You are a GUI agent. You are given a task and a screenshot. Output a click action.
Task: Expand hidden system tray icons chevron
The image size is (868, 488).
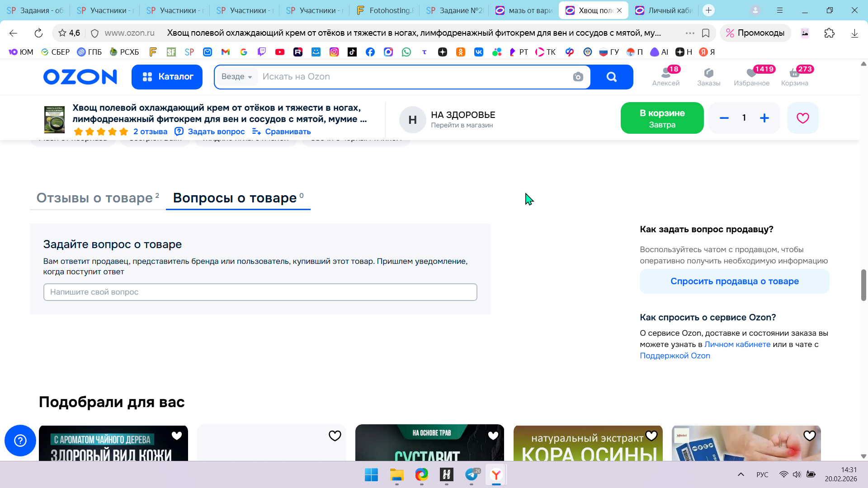741,474
